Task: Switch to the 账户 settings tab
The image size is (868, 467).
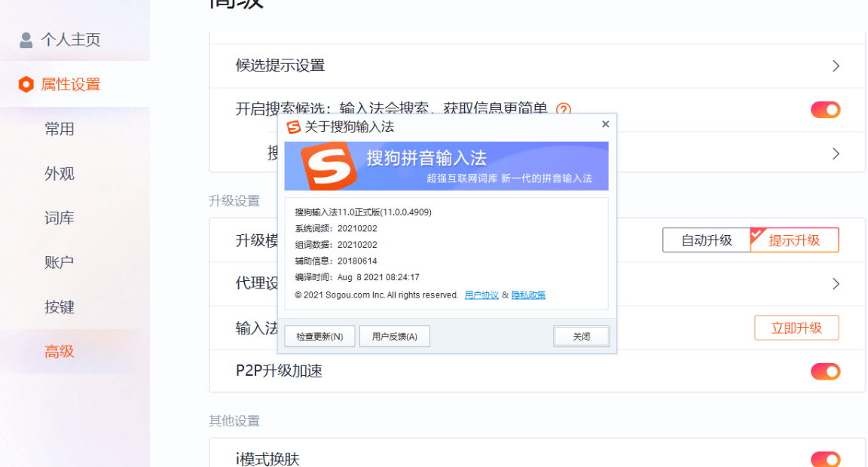Action: [60, 262]
